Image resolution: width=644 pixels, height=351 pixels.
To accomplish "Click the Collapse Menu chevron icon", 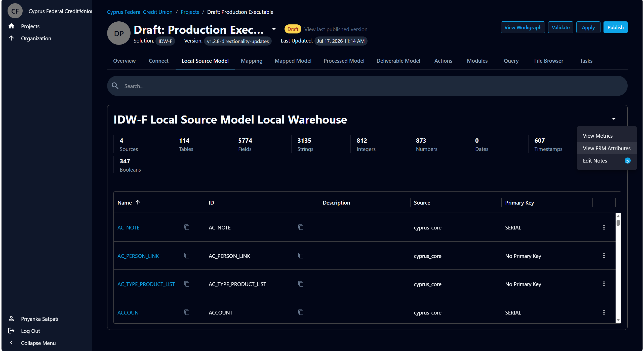I will click(x=11, y=343).
